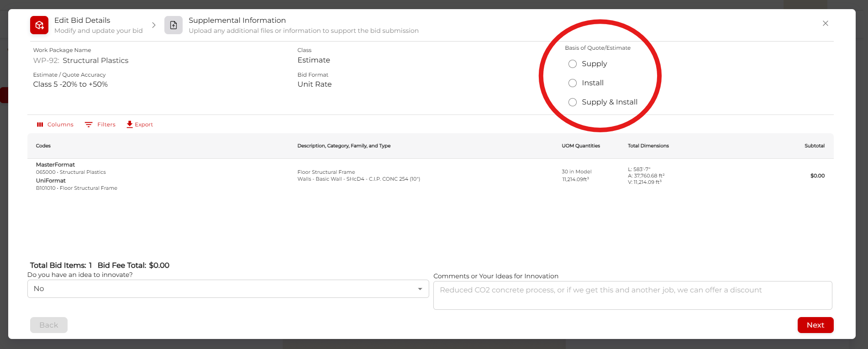
Task: Open the table Filters
Action: (x=100, y=125)
